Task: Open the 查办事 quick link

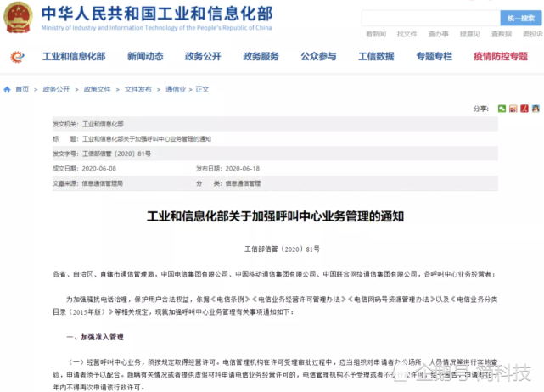Action: point(439,34)
